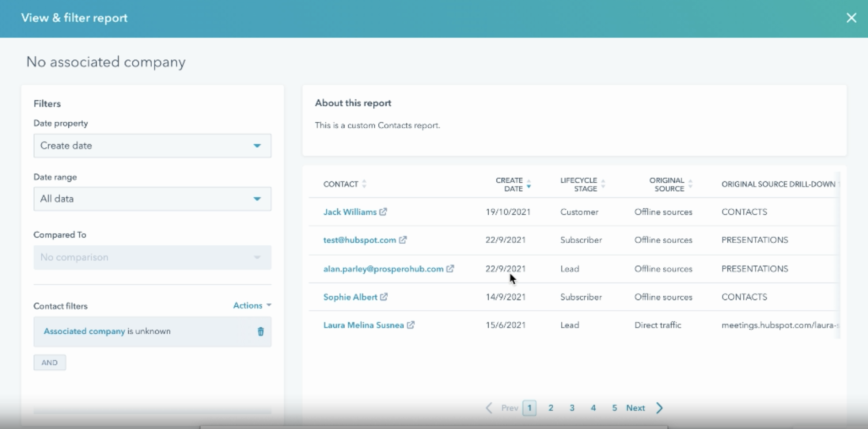Viewport: 868px width, 429px height.
Task: Sort by Contact column arrows
Action: point(364,184)
